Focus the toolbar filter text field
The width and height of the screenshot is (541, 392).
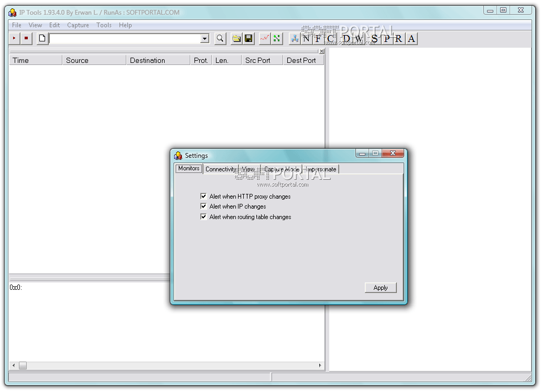point(125,38)
